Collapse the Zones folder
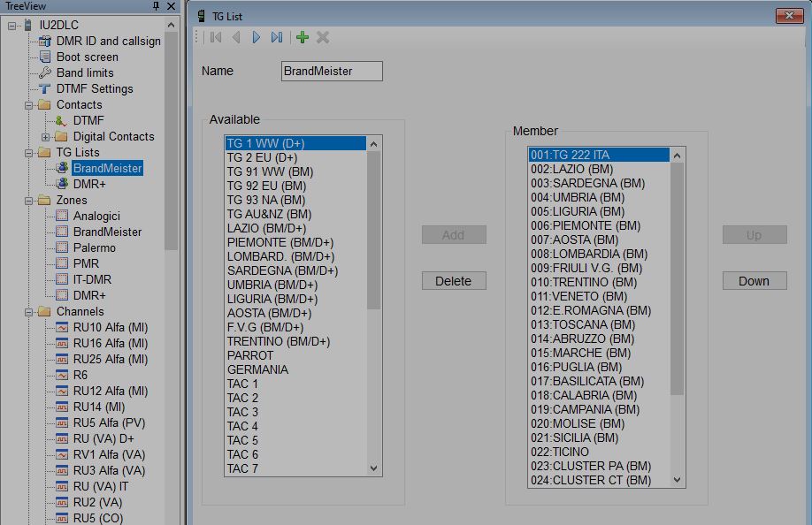This screenshot has height=525, width=812. click(x=29, y=201)
